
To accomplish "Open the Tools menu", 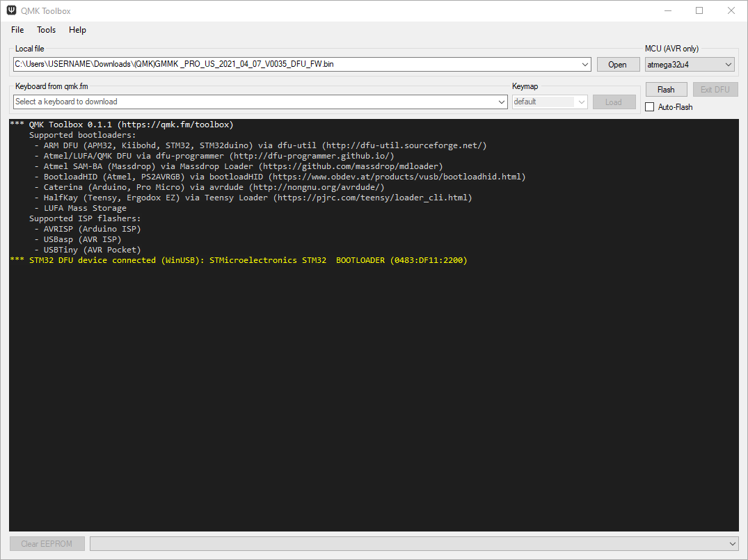I will (47, 30).
